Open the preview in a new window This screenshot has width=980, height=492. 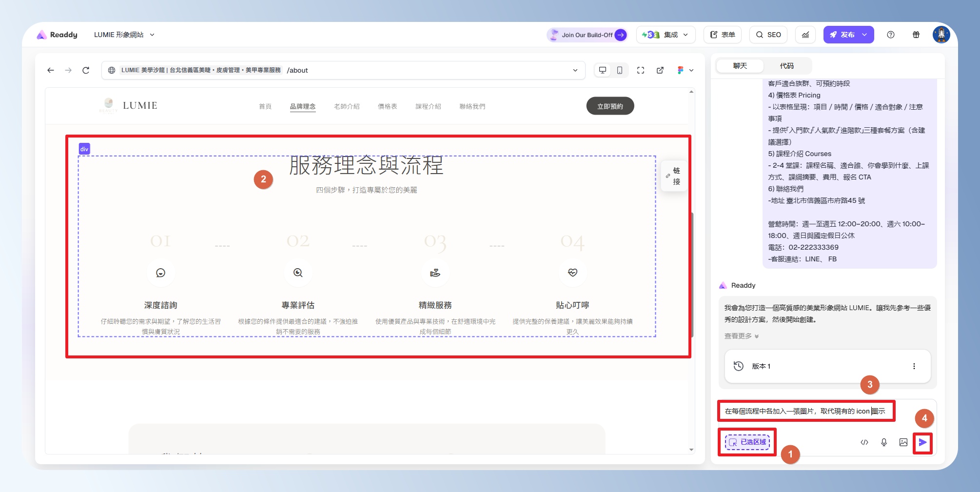coord(660,70)
